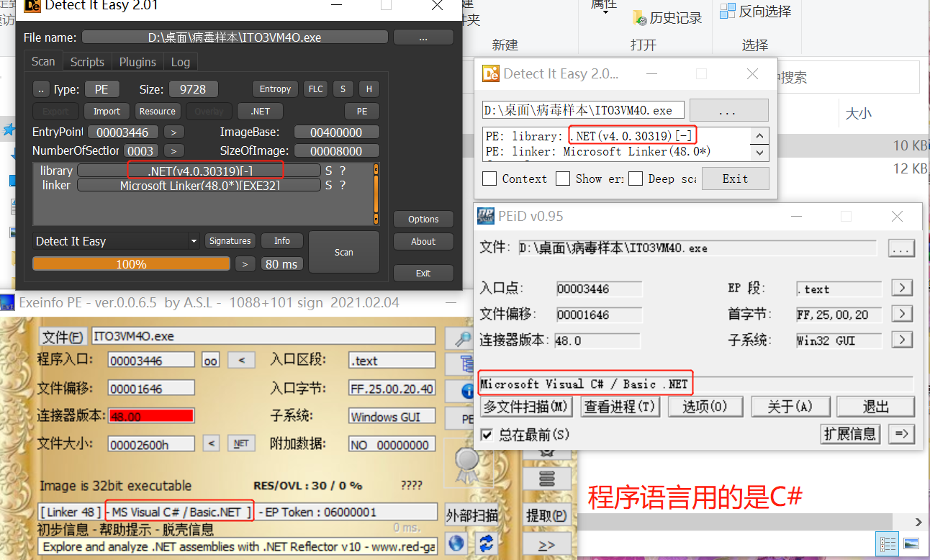This screenshot has height=560, width=930.
Task: Click the > button beside the 100% progress bar
Action: [245, 264]
